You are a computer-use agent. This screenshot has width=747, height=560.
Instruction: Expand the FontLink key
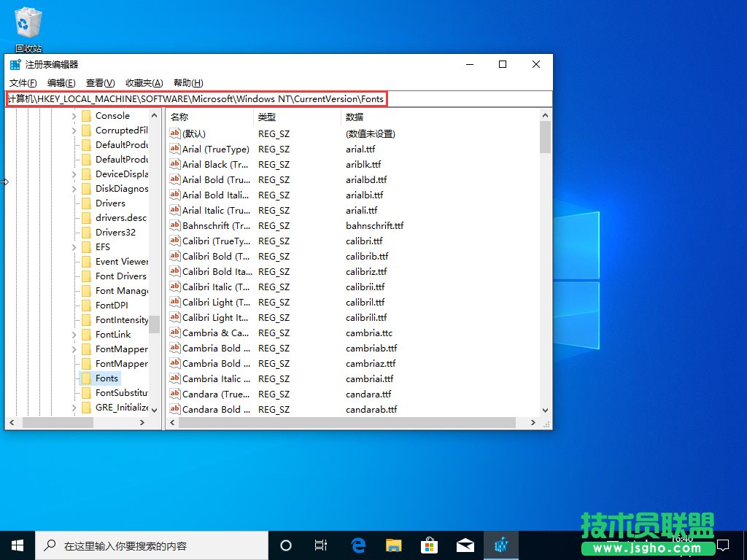click(73, 334)
